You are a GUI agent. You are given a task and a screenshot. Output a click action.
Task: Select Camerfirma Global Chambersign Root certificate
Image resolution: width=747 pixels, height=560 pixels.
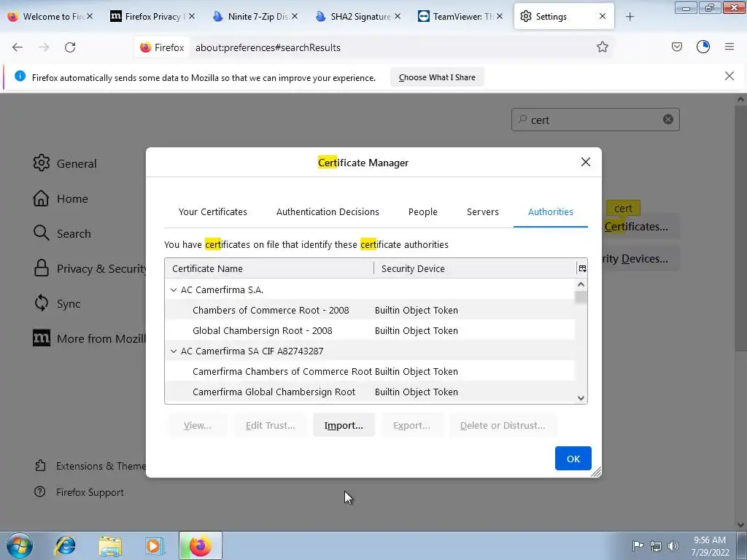click(370, 392)
